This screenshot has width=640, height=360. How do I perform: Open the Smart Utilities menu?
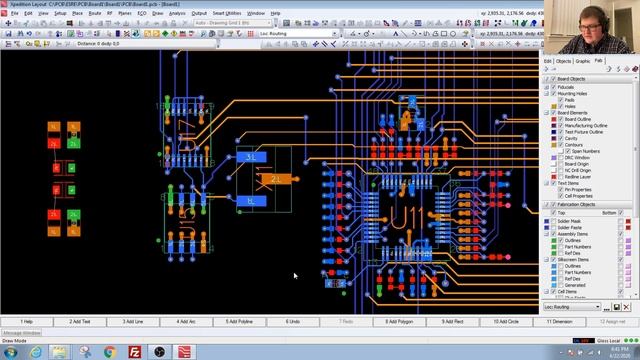coord(227,13)
